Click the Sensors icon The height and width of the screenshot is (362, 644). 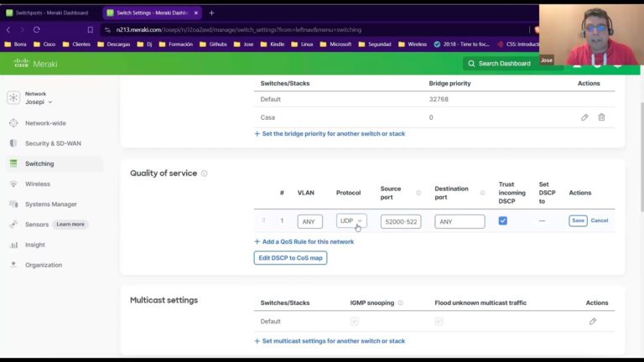click(13, 224)
